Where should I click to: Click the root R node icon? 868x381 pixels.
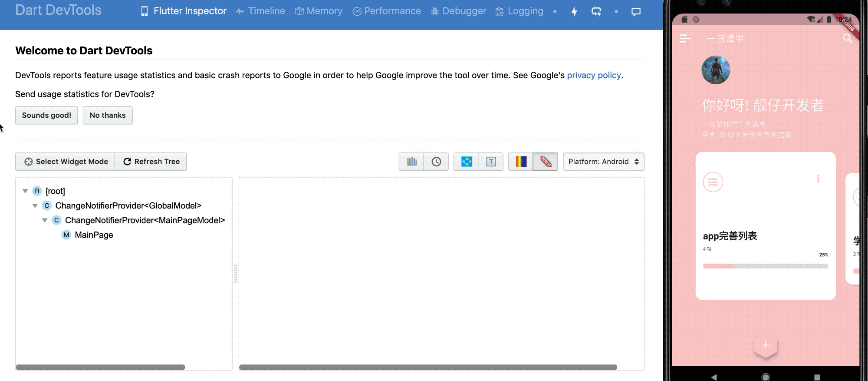[37, 191]
